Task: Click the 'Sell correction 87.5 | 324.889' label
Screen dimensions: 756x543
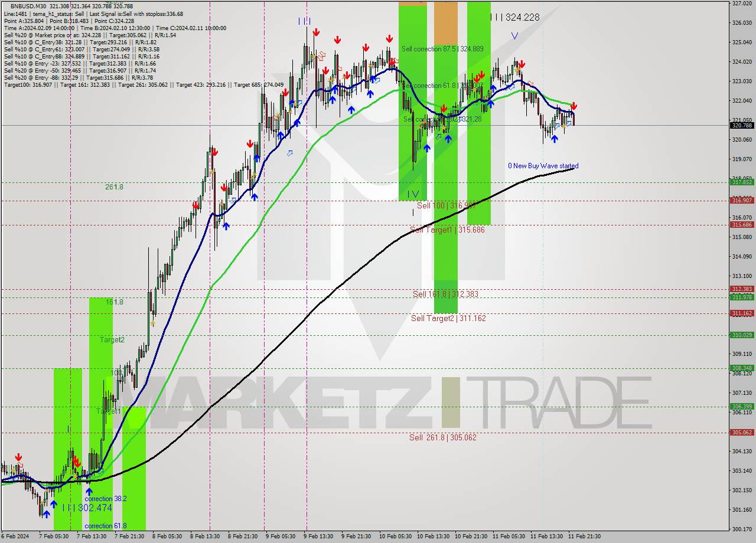Action: coord(442,49)
